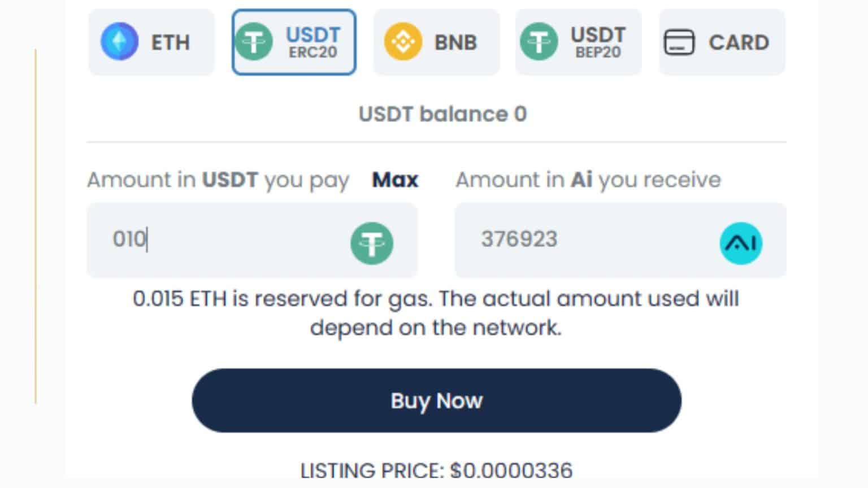Click the USDT balance 0 text
868x488 pixels.
[442, 114]
